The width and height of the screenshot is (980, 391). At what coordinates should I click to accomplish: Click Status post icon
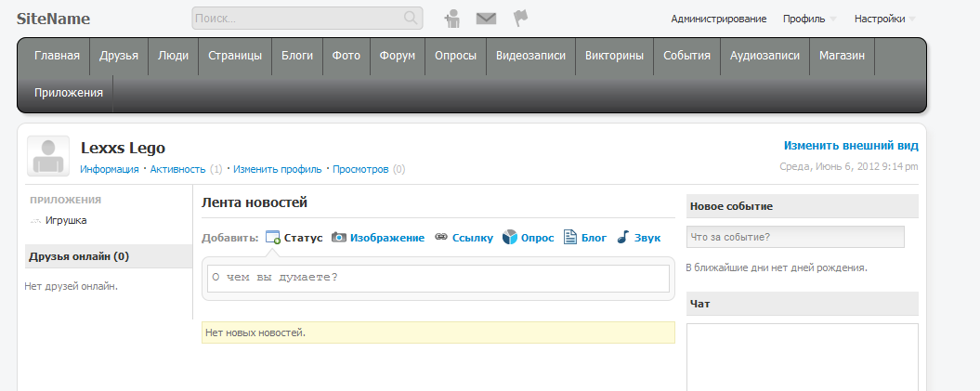(x=272, y=238)
